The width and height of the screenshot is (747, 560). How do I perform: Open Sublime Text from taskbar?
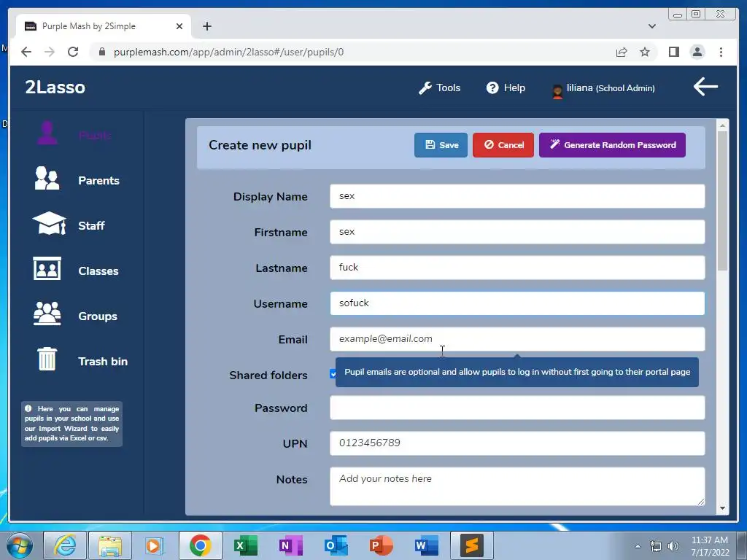[472, 545]
